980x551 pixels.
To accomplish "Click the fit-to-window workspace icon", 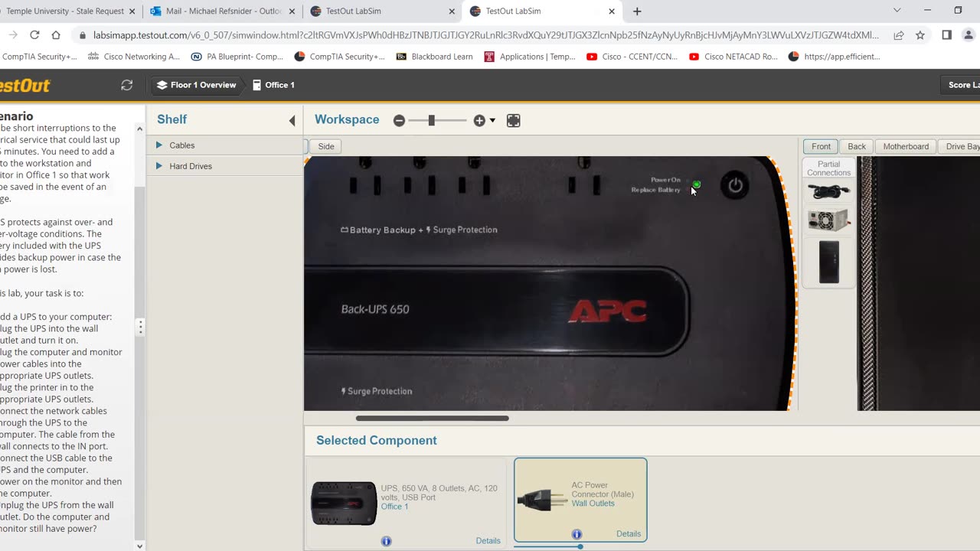I will tap(514, 120).
